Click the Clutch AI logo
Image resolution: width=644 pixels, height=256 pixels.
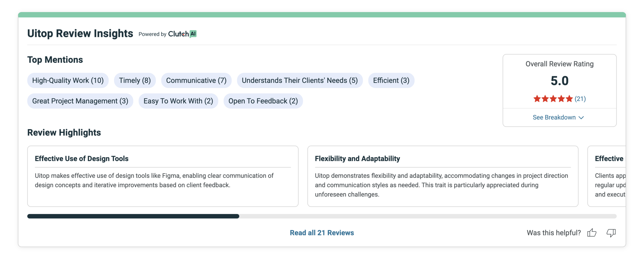(182, 34)
